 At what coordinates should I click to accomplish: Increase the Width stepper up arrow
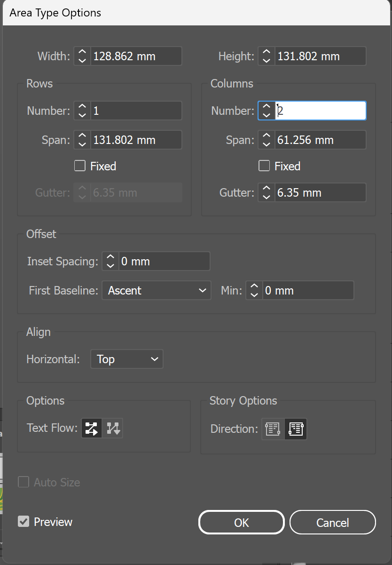point(82,52)
